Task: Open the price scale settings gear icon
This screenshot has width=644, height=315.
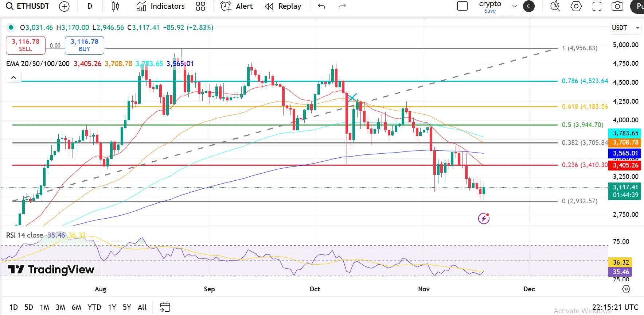Action: [x=626, y=289]
